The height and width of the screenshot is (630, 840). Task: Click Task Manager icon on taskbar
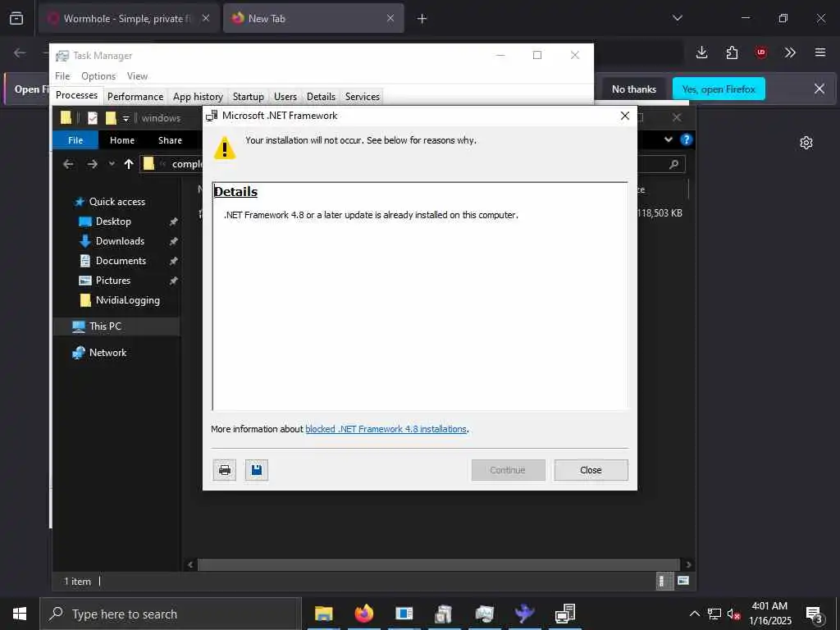click(484, 614)
